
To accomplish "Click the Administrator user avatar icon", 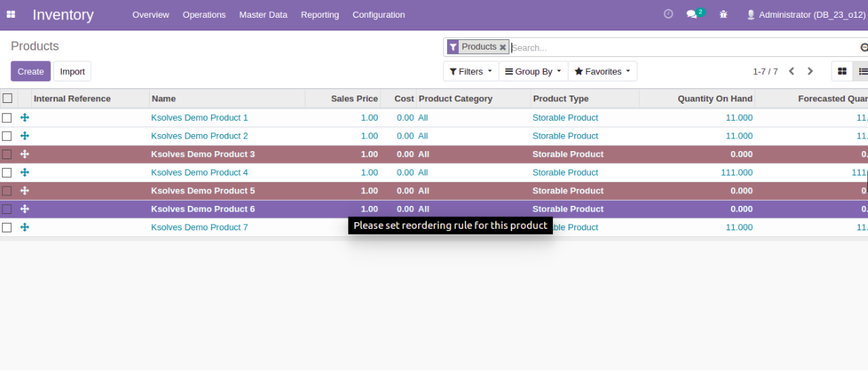I will pos(751,15).
